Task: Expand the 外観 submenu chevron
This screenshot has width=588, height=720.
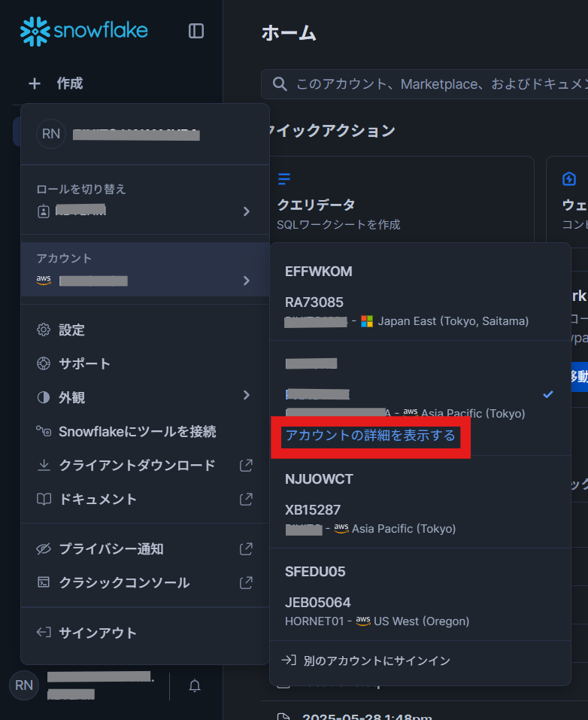Action: 247,395
